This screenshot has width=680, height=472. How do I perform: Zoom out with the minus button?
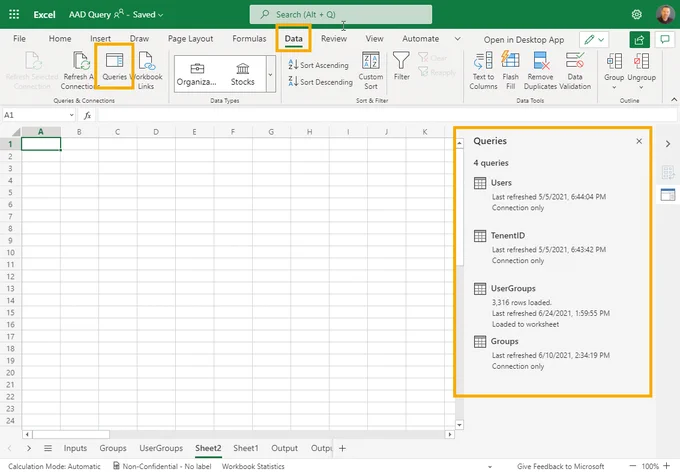tap(633, 465)
